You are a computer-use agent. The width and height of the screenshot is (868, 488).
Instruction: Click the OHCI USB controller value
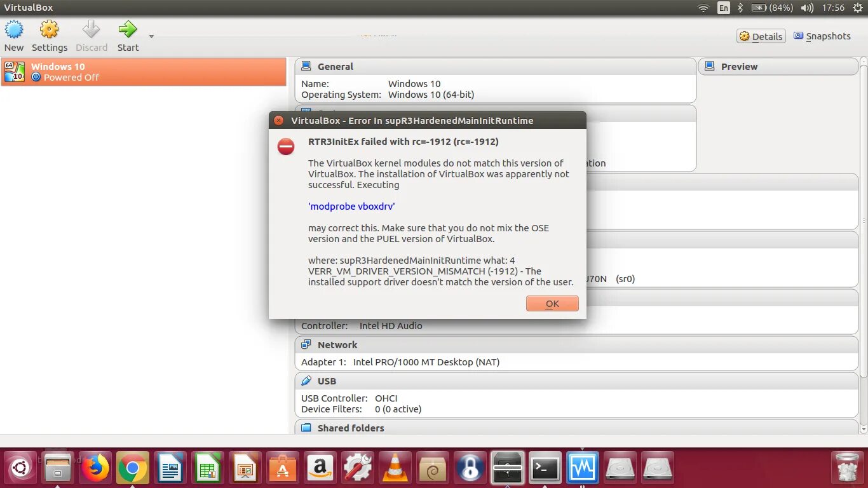[386, 398]
